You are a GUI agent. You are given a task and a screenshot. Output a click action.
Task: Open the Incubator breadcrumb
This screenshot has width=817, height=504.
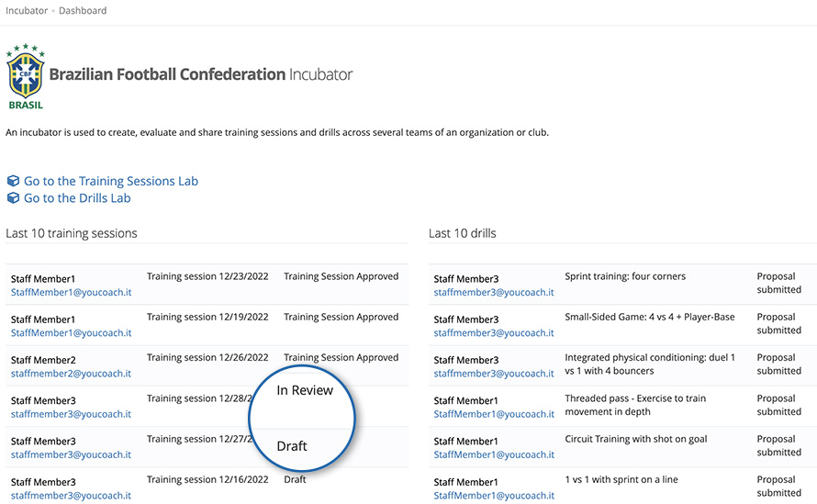(x=27, y=10)
